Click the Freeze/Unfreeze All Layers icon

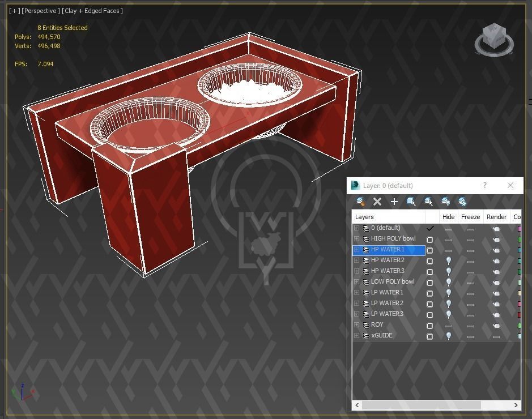click(462, 202)
